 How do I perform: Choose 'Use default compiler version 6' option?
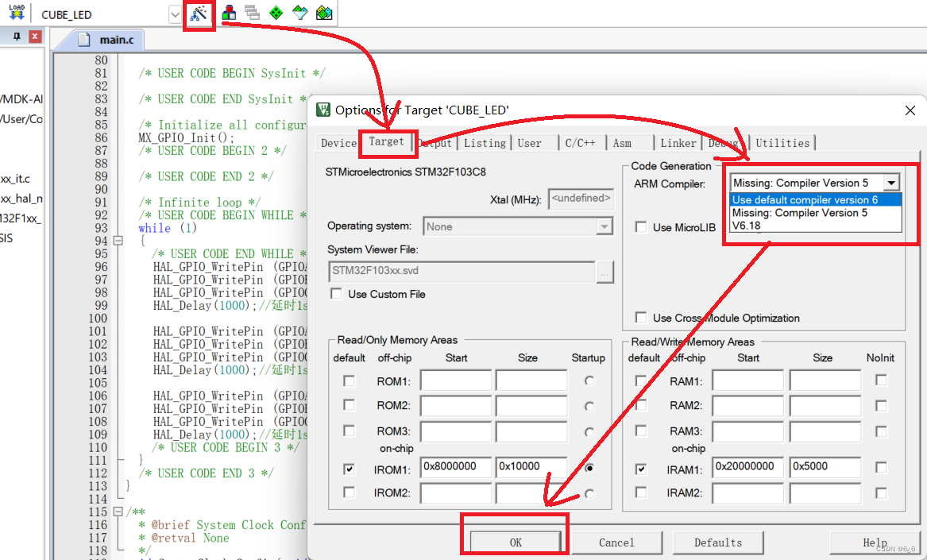click(x=816, y=200)
